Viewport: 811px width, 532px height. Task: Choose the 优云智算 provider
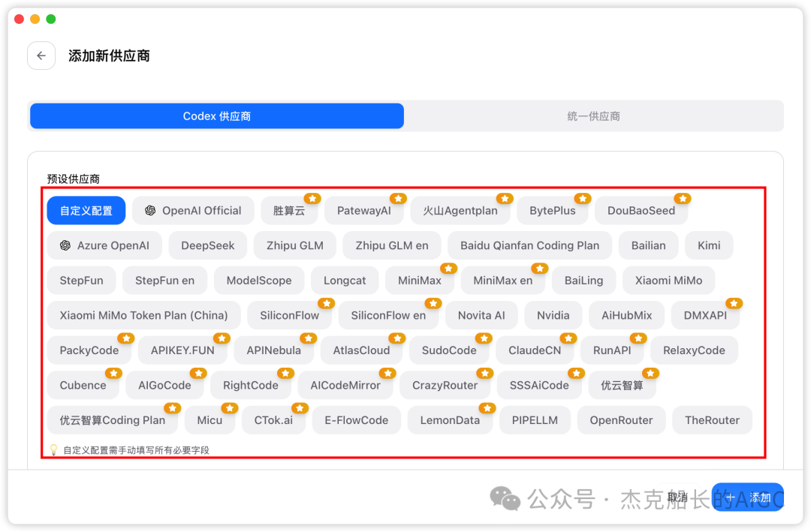(x=623, y=385)
